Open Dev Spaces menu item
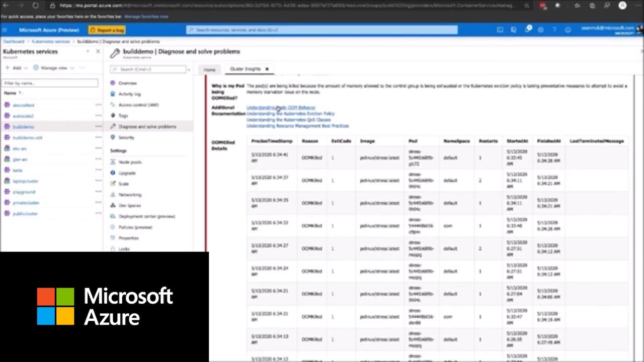Screen dimensions: 644x362 pos(130,205)
